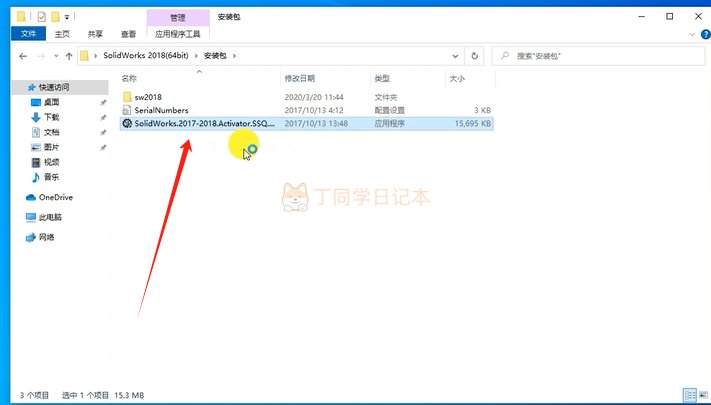Refresh the current folder
Image resolution: width=711 pixels, height=405 pixels.
[474, 56]
